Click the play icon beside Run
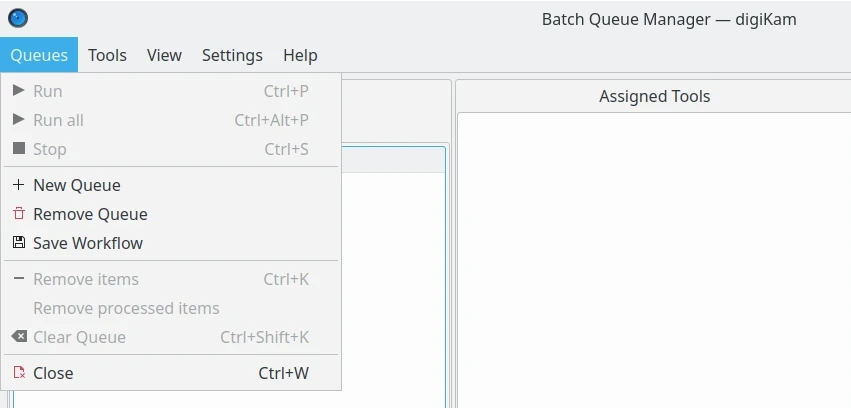The height and width of the screenshot is (408, 851). tap(18, 91)
